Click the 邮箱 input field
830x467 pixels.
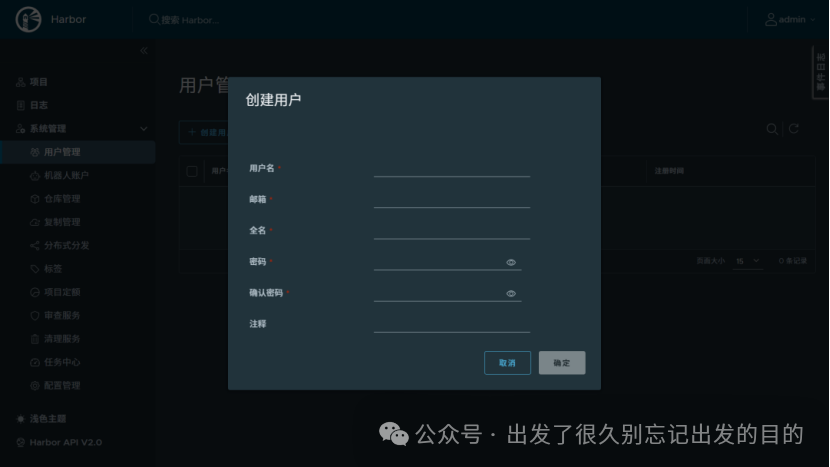(x=452, y=200)
